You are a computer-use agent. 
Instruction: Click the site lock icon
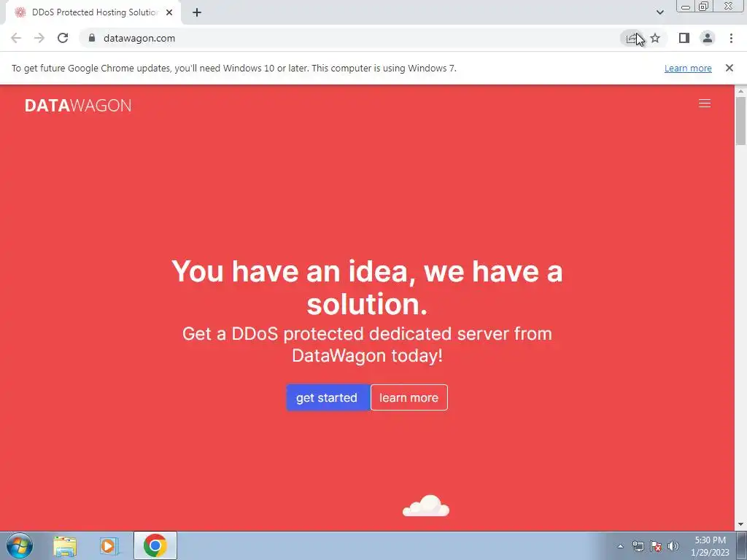pyautogui.click(x=92, y=38)
